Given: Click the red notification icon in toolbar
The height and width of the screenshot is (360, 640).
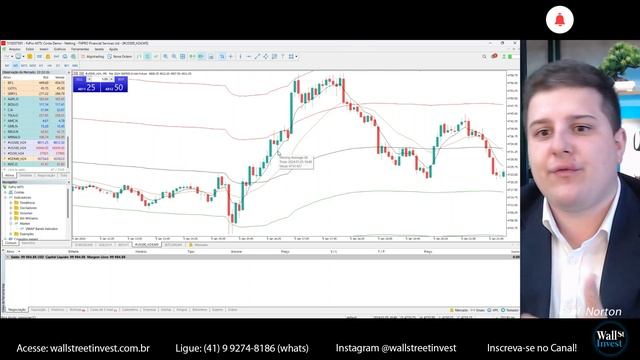Looking at the screenshot, I should pyautogui.click(x=494, y=56).
